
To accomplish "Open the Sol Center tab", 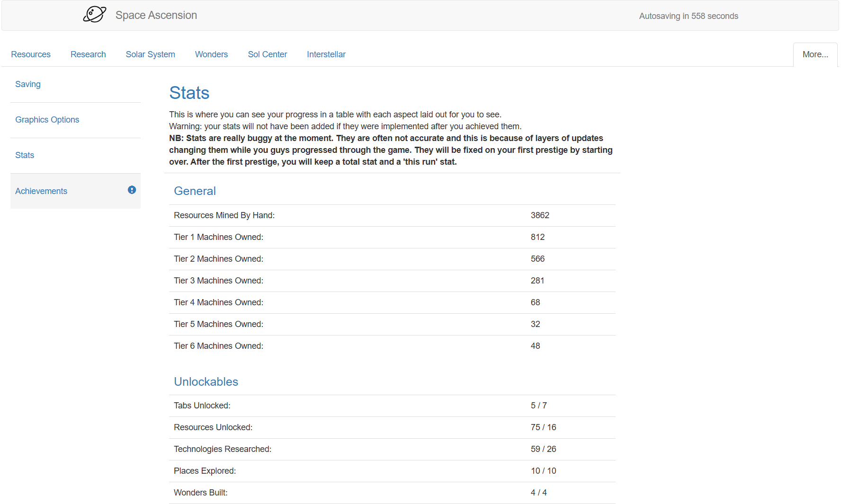I will pyautogui.click(x=267, y=54).
